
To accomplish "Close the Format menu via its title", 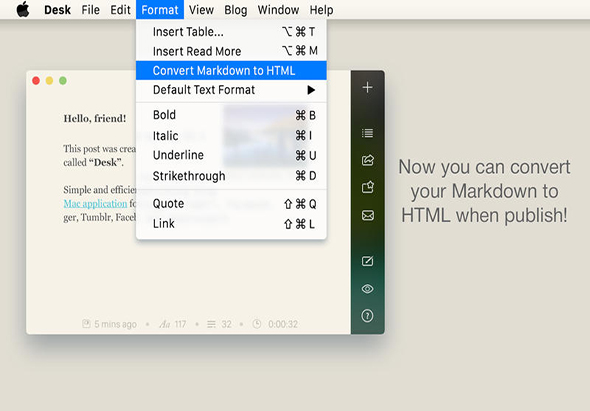I will point(160,9).
